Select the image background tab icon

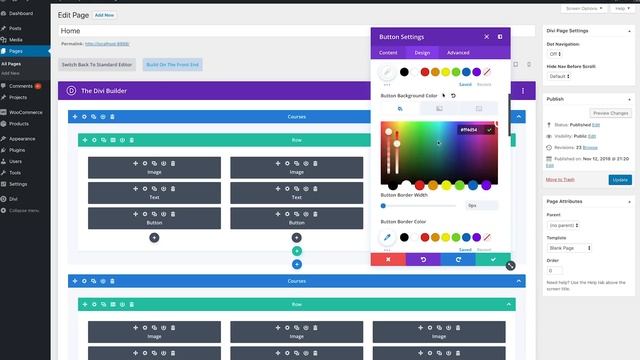coord(479,109)
